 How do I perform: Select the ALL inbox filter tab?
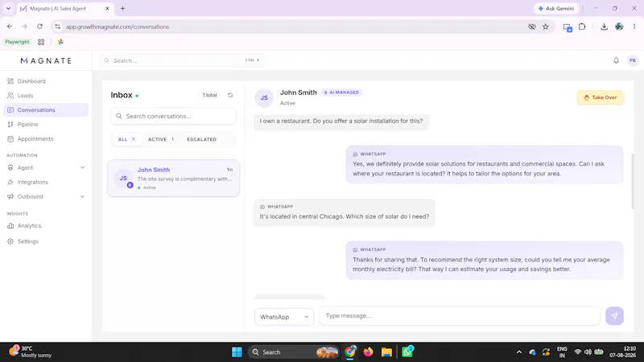[x=126, y=139]
